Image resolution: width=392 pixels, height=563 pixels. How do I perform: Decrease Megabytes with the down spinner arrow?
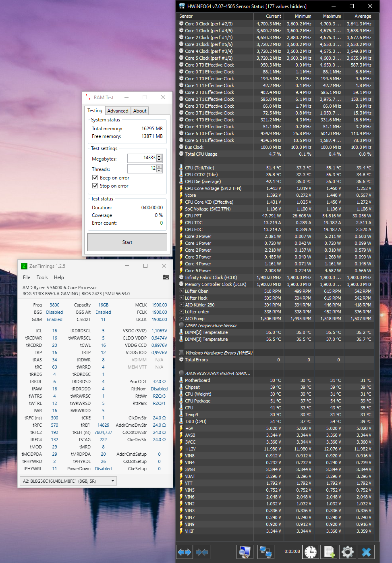pos(159,160)
